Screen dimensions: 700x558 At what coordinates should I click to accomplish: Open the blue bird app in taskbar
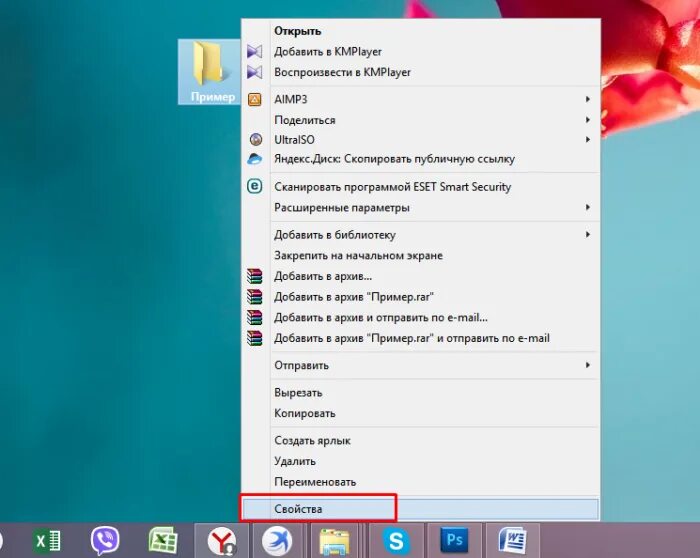[278, 541]
